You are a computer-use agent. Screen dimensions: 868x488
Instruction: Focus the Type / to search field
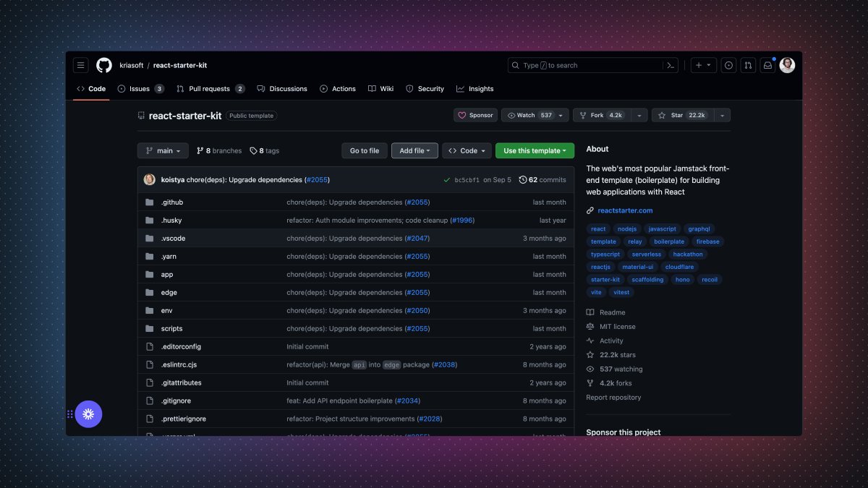pos(595,65)
